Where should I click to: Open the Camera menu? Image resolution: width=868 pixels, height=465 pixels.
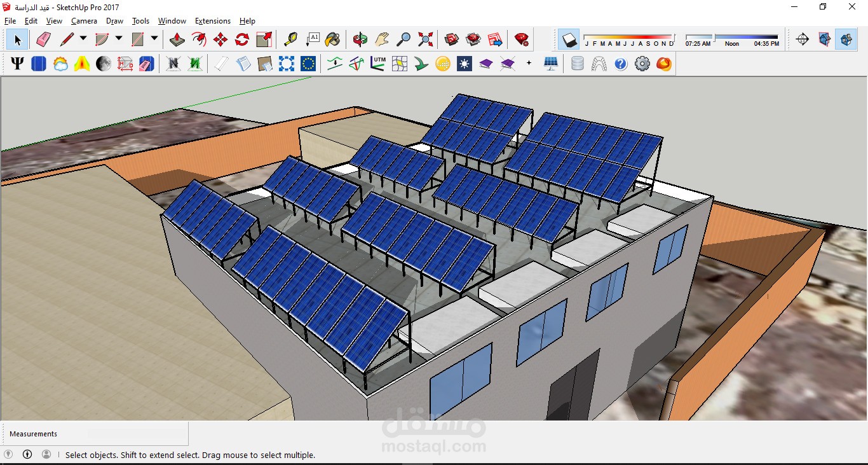[x=84, y=21]
